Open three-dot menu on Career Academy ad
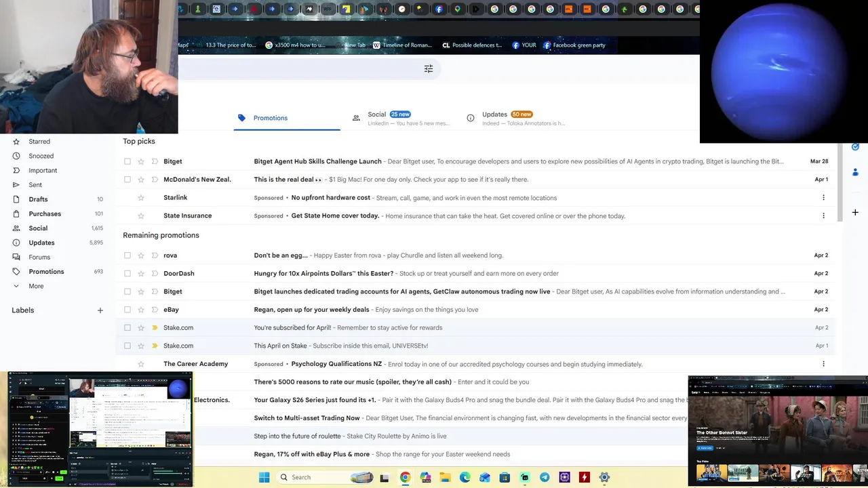 point(823,364)
